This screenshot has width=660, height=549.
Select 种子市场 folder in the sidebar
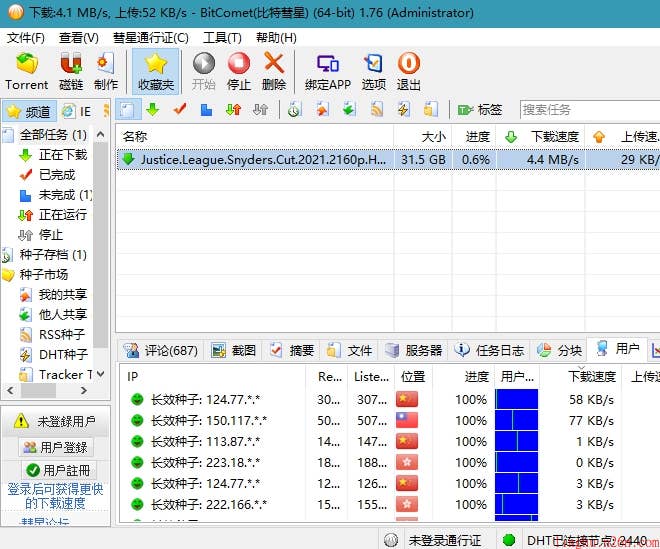[x=44, y=275]
